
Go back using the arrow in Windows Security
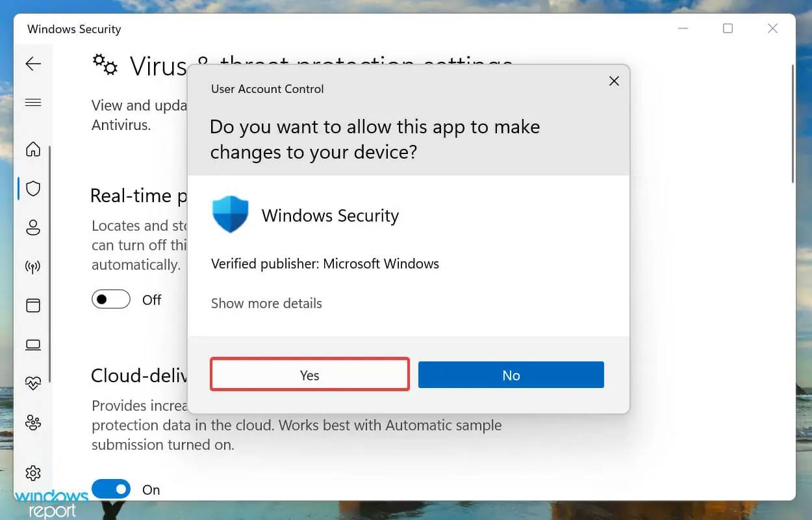33,64
